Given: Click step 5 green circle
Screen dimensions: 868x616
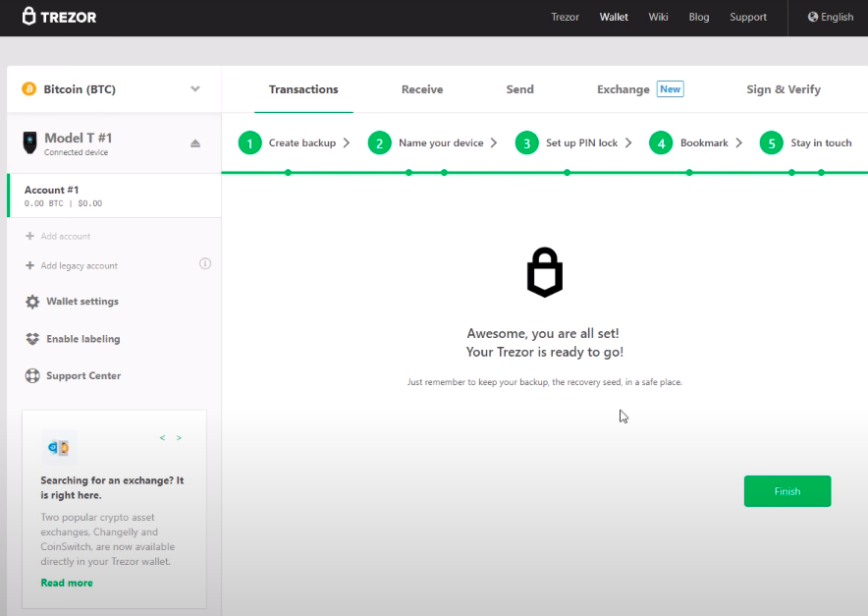Looking at the screenshot, I should coord(771,143).
